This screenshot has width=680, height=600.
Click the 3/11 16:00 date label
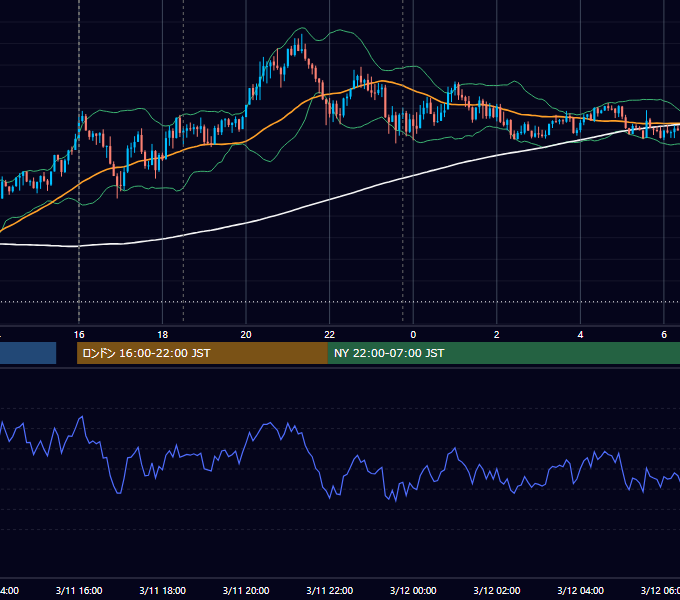click(x=79, y=590)
